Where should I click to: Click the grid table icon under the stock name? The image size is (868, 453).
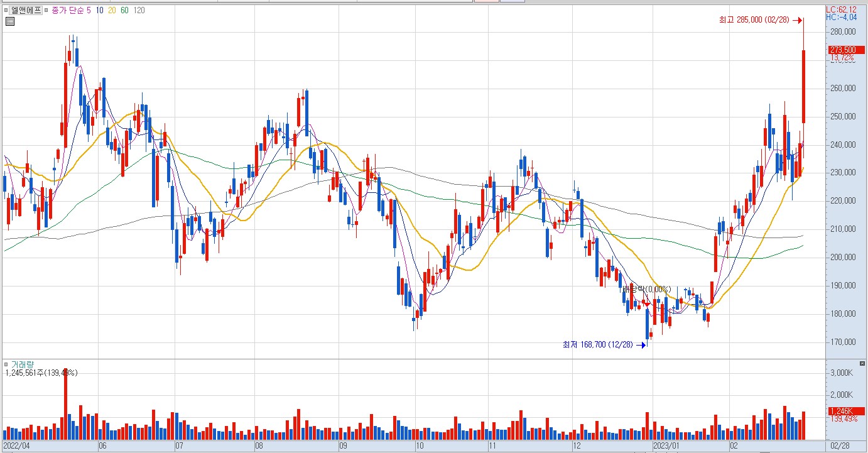pos(9,21)
